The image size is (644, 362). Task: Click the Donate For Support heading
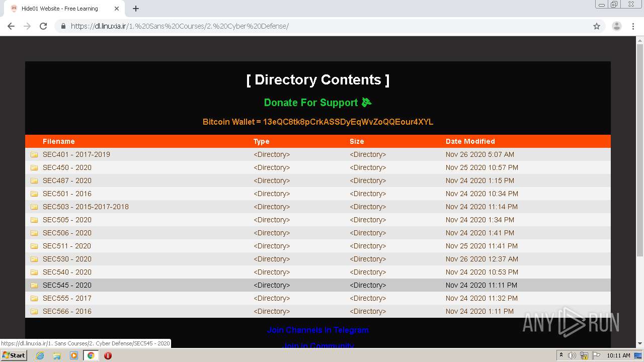(x=317, y=103)
